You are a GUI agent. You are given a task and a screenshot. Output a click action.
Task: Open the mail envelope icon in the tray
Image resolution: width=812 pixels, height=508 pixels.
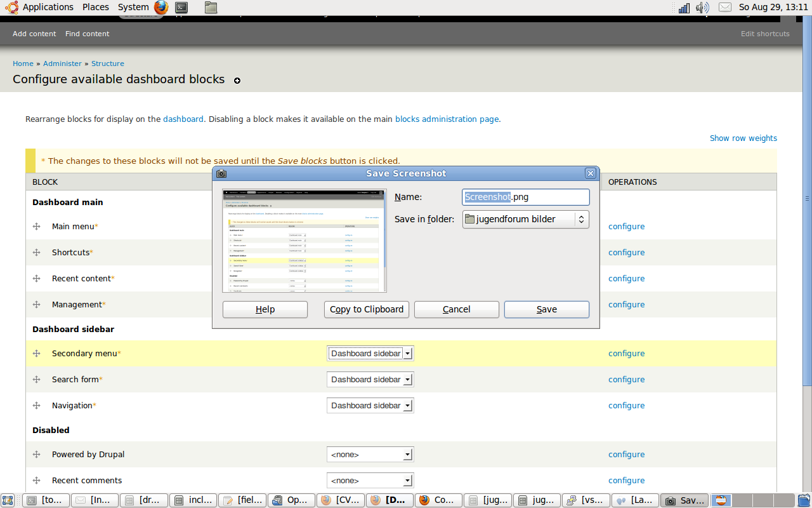click(x=725, y=7)
